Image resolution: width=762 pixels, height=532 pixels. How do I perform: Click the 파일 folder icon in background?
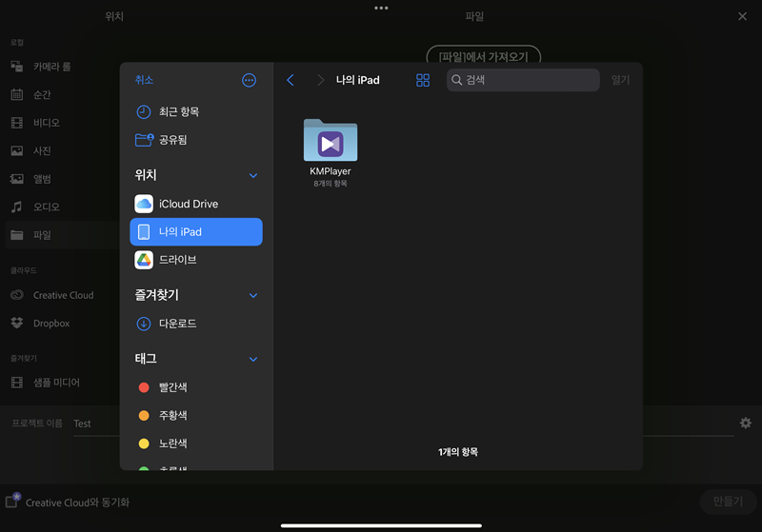pos(17,235)
